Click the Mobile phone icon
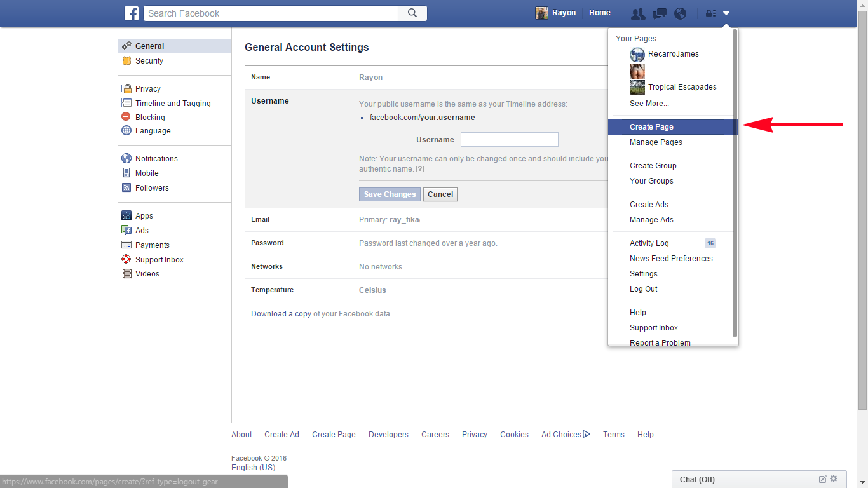The height and width of the screenshot is (488, 868). (x=126, y=173)
